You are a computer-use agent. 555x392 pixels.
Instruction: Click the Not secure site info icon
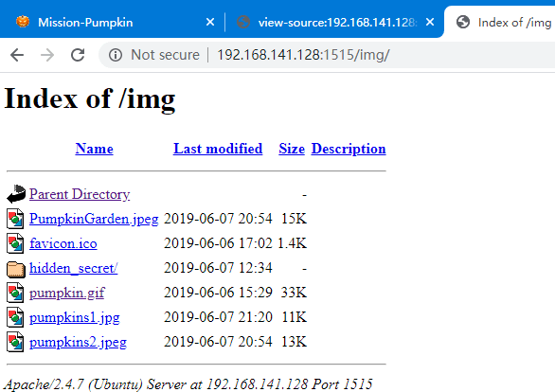coord(116,55)
